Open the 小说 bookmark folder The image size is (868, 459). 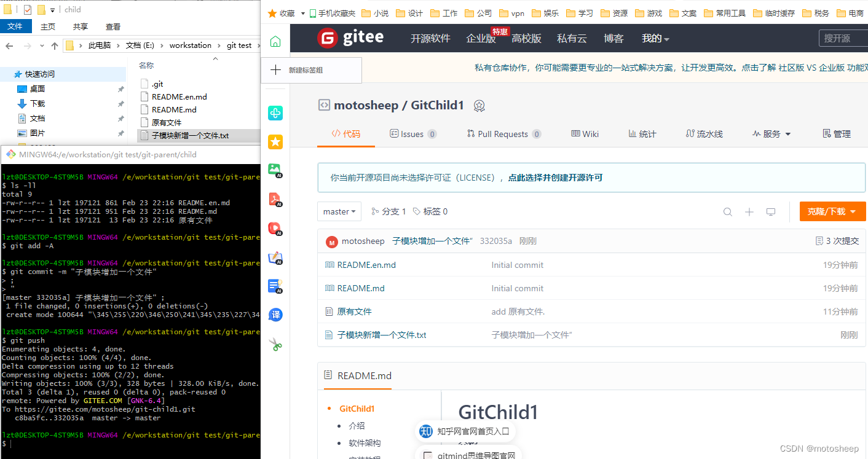[375, 13]
